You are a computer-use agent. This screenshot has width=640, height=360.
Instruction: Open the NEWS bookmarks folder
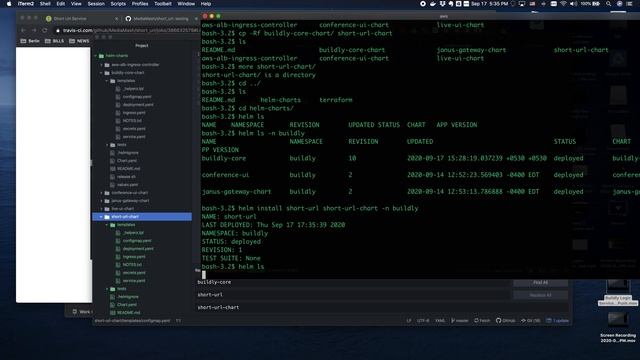tap(79, 41)
